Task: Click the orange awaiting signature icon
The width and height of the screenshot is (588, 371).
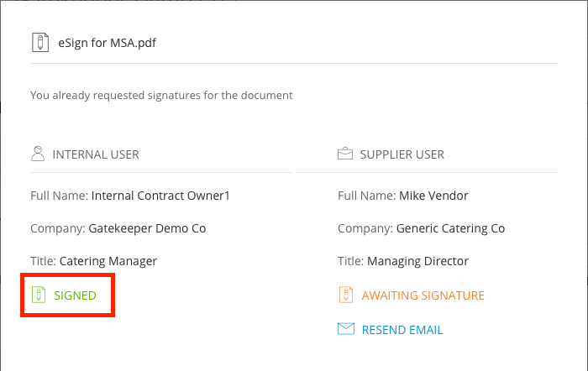Action: click(346, 295)
